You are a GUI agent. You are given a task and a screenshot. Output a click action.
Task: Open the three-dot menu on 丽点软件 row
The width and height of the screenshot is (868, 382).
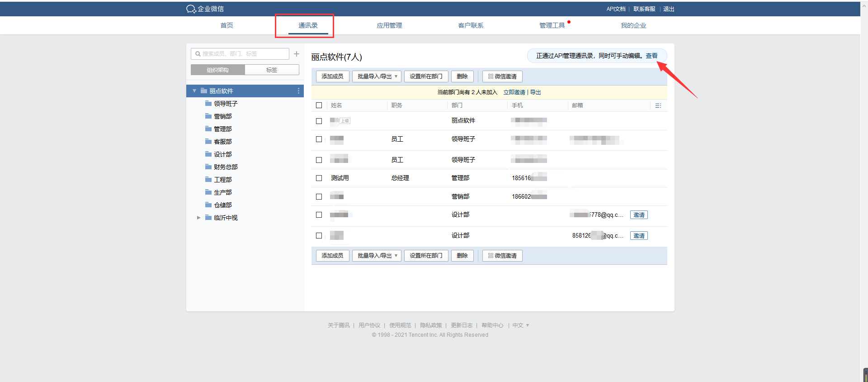[298, 91]
